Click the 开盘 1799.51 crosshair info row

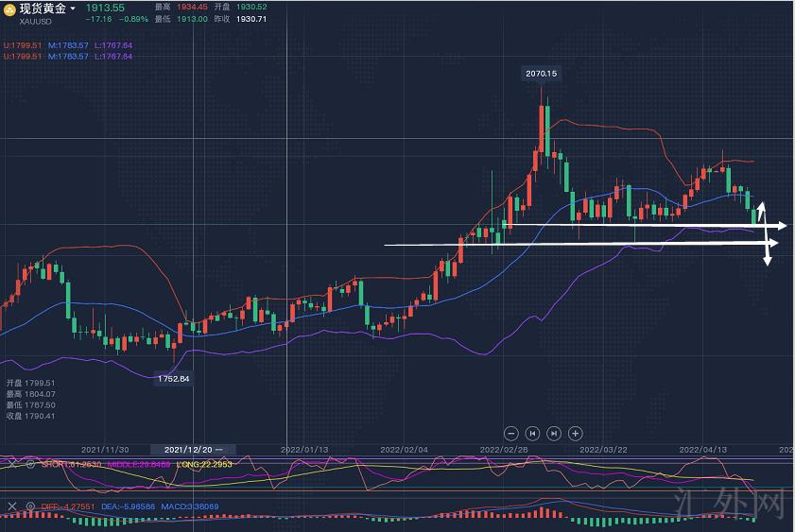tap(30, 383)
